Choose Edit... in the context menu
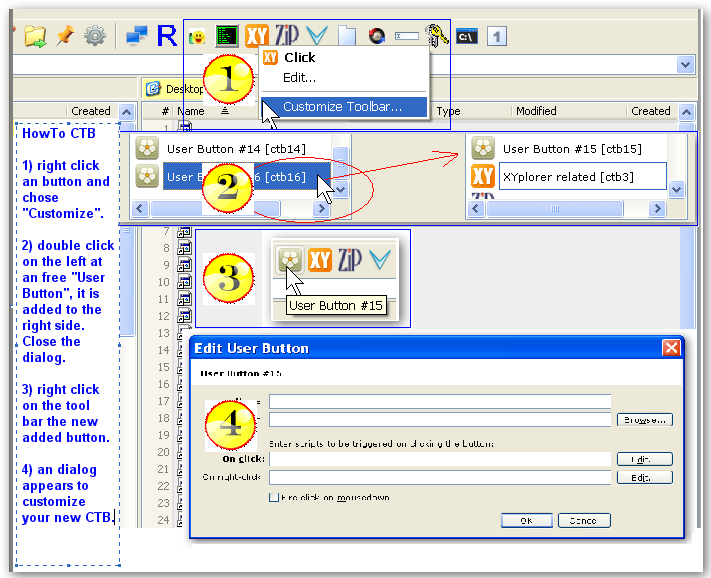 [x=299, y=77]
